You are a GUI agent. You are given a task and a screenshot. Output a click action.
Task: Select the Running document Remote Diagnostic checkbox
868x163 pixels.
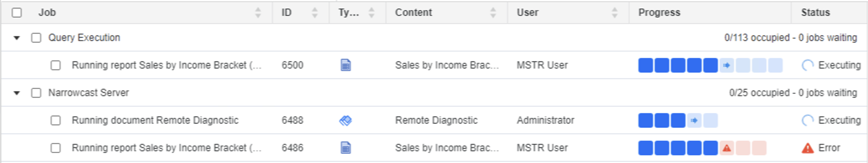56,120
